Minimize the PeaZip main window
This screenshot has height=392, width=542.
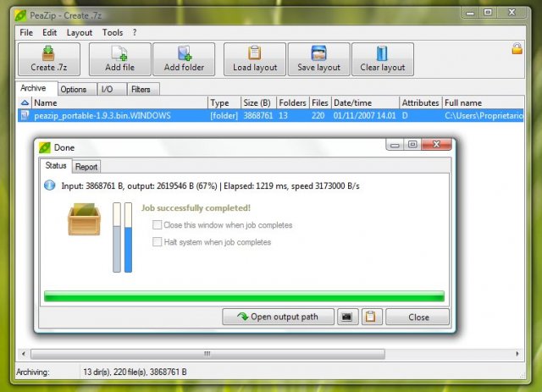coord(470,13)
